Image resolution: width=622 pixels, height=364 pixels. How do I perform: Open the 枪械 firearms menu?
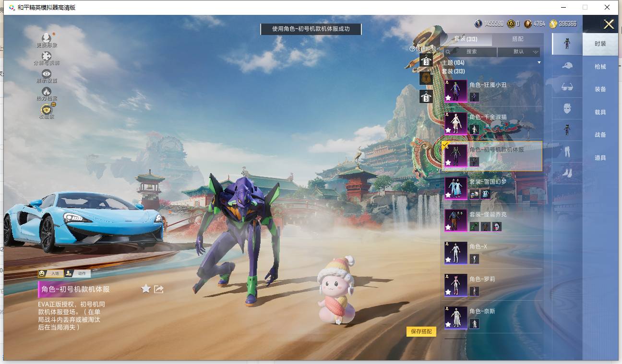(600, 67)
